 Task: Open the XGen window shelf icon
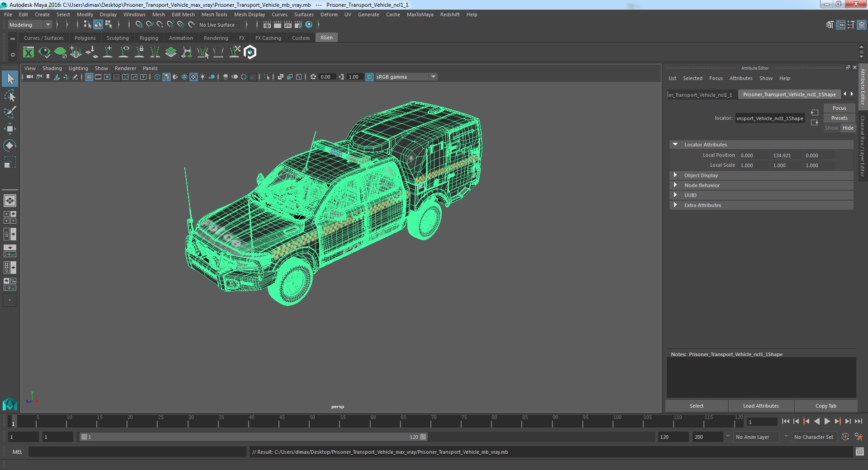pyautogui.click(x=28, y=52)
